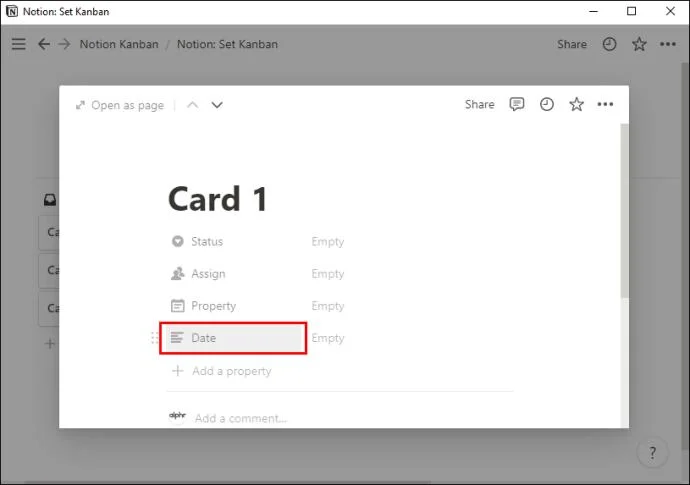Go to next card with down chevron
The height and width of the screenshot is (485, 690).
[217, 105]
